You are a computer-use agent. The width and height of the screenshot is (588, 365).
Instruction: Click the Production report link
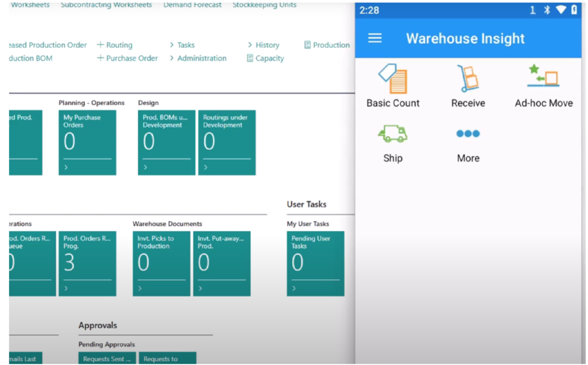pos(331,45)
